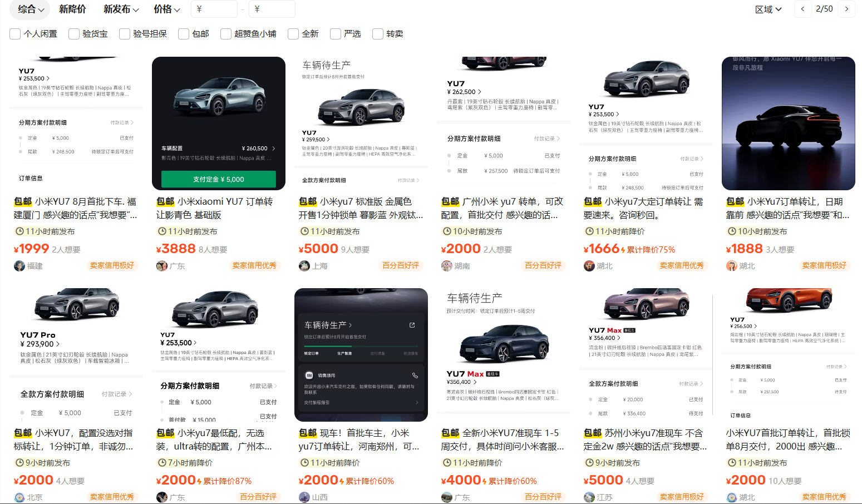
Task: Open the dark 车辆待生产 progress thumbnail
Action: click(361, 355)
